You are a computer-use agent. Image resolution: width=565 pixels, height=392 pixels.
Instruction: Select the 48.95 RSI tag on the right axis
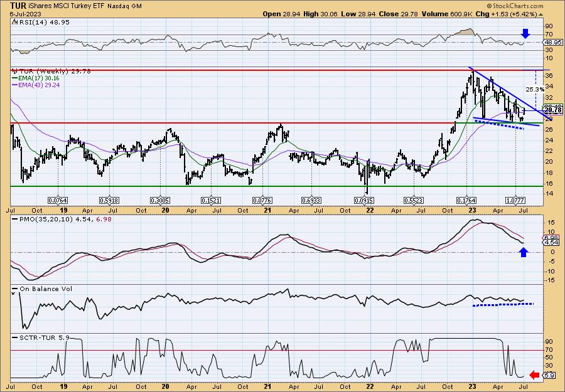[x=552, y=43]
